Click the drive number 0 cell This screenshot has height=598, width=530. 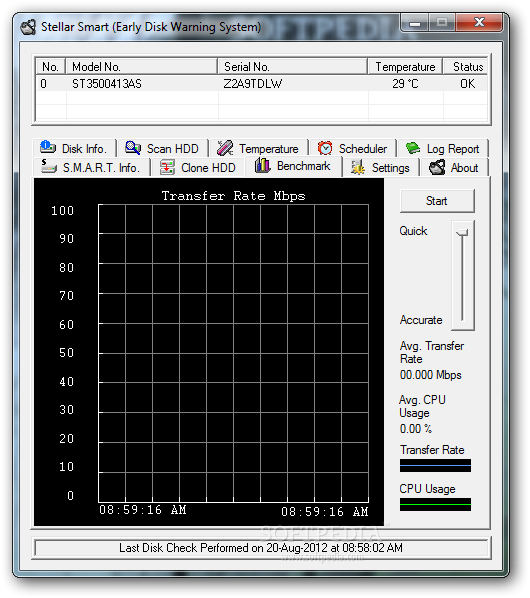(43, 84)
